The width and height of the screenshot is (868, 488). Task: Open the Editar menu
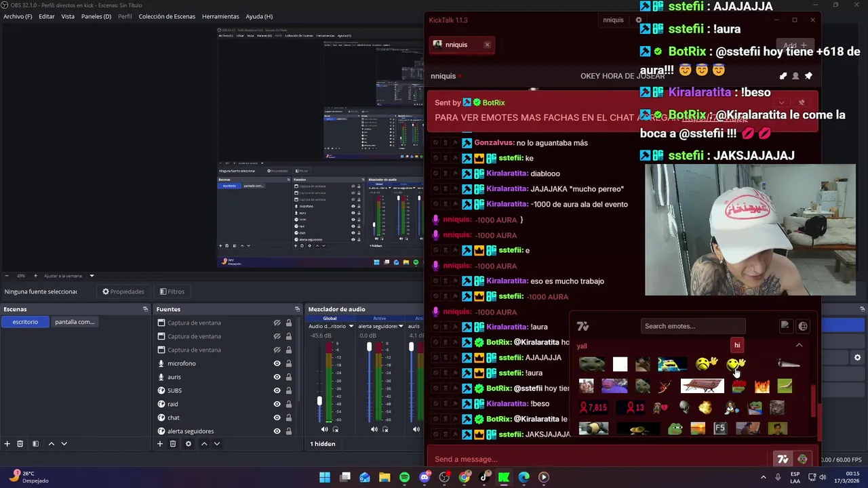(x=47, y=16)
